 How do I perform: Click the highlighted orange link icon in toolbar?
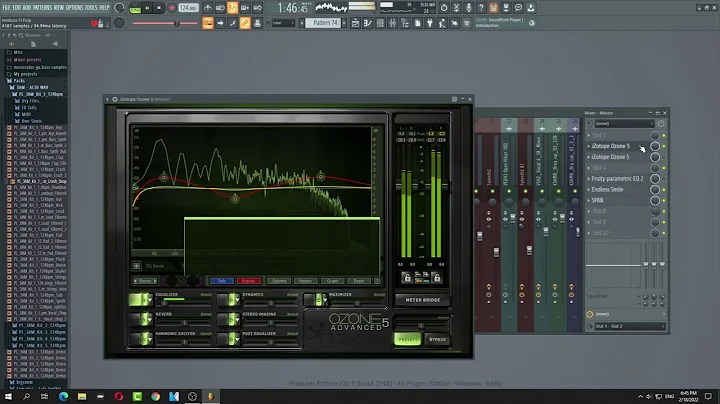pos(245,23)
